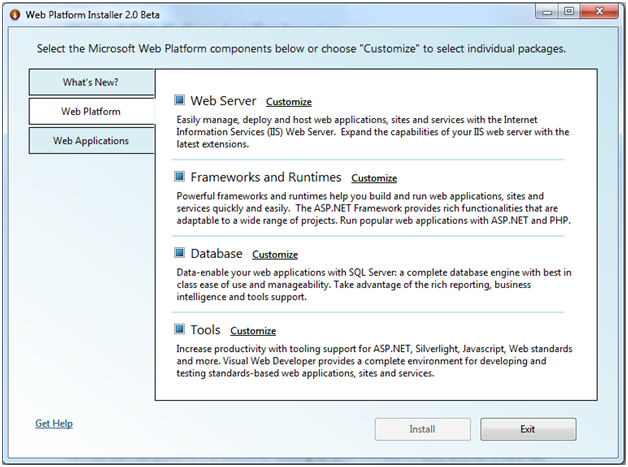Maximize the installer window
Screen dimensions: 628x467
click(569, 12)
